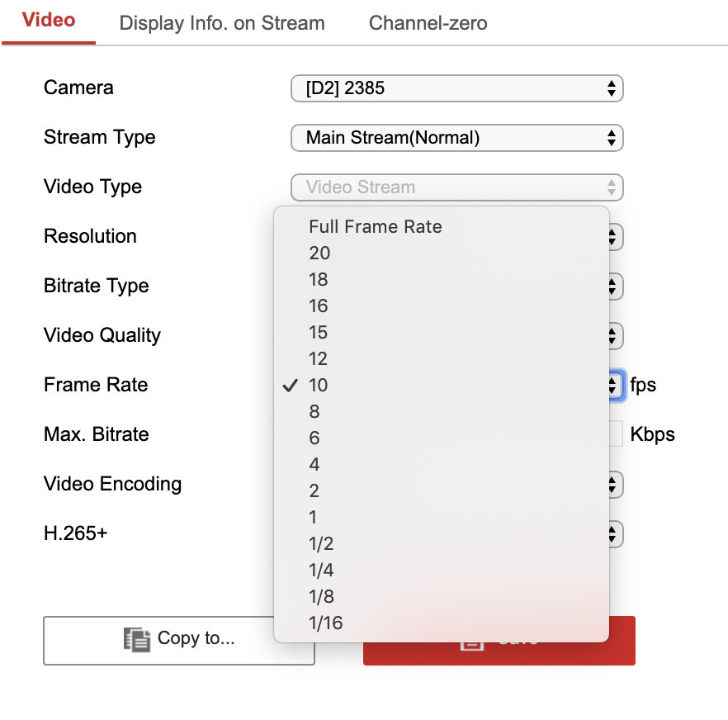Click the Max. Bitrate input field
Image resolution: width=728 pixels, height=720 pixels.
pos(617,434)
